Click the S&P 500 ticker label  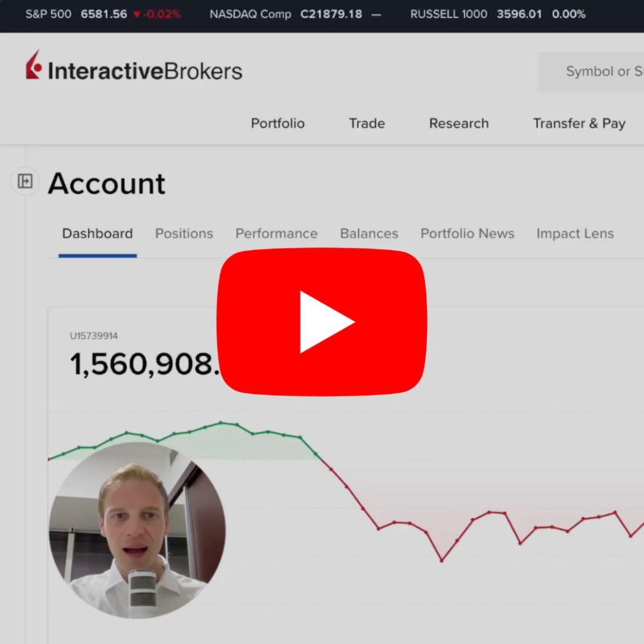pos(48,14)
